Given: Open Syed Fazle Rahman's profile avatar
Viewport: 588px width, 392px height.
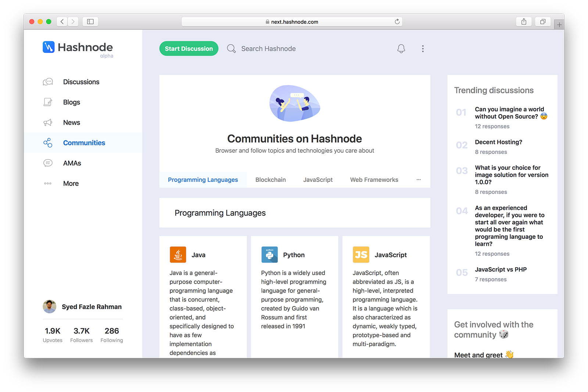Looking at the screenshot, I should (x=50, y=306).
